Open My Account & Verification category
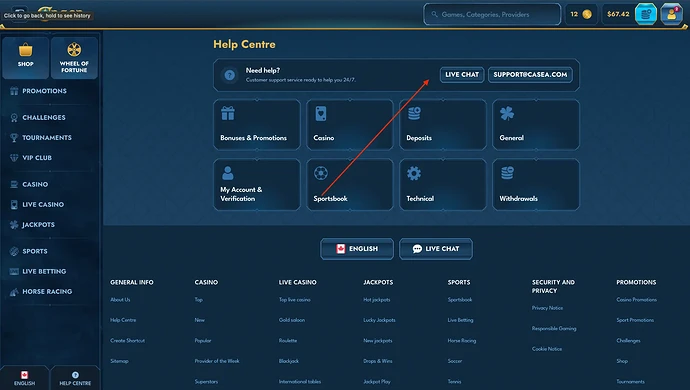This screenshot has height=390, width=690. [257, 184]
